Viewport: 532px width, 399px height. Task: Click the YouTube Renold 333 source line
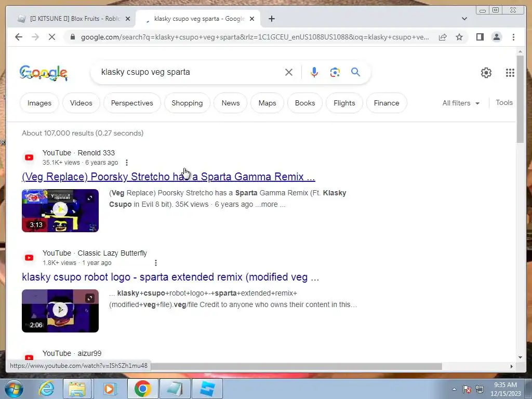(x=78, y=153)
